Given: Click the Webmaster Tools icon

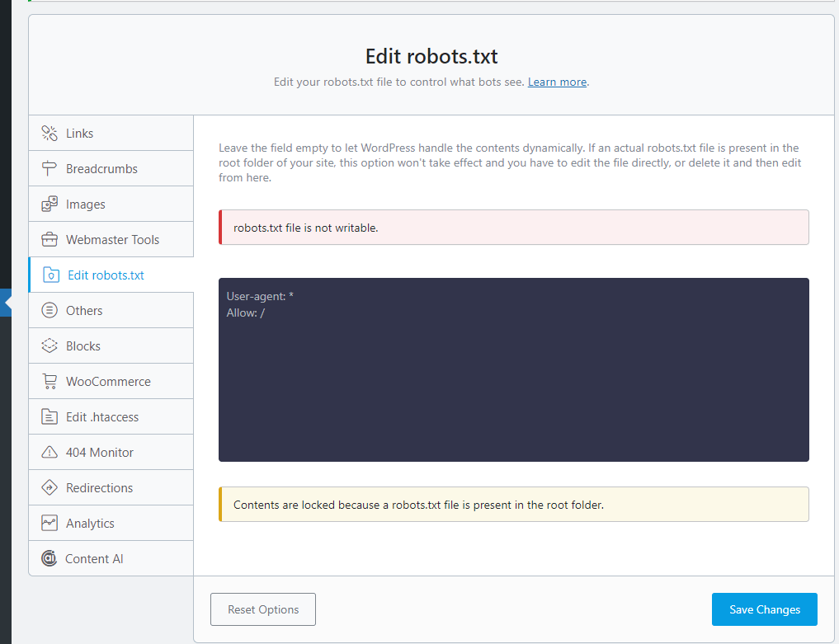Looking at the screenshot, I should pos(49,239).
